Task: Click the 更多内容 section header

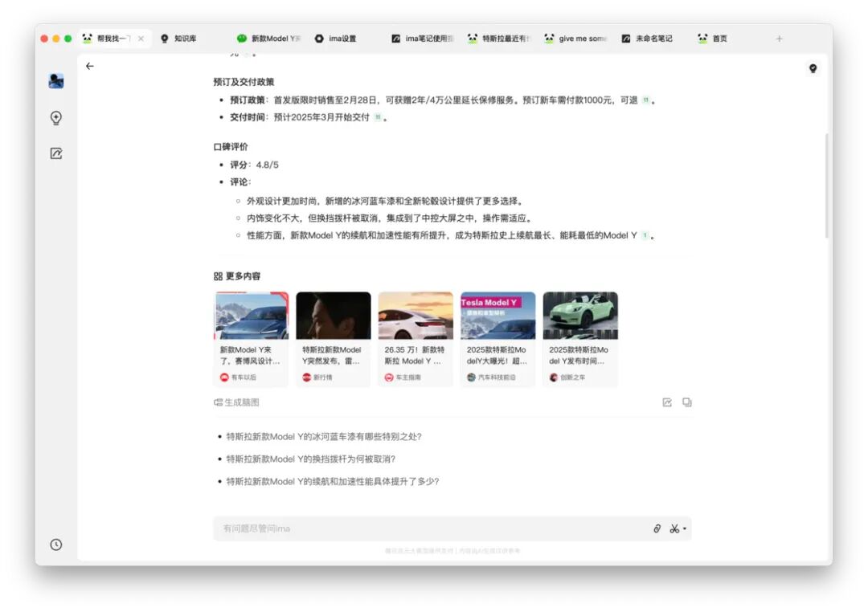Action: pos(237,276)
